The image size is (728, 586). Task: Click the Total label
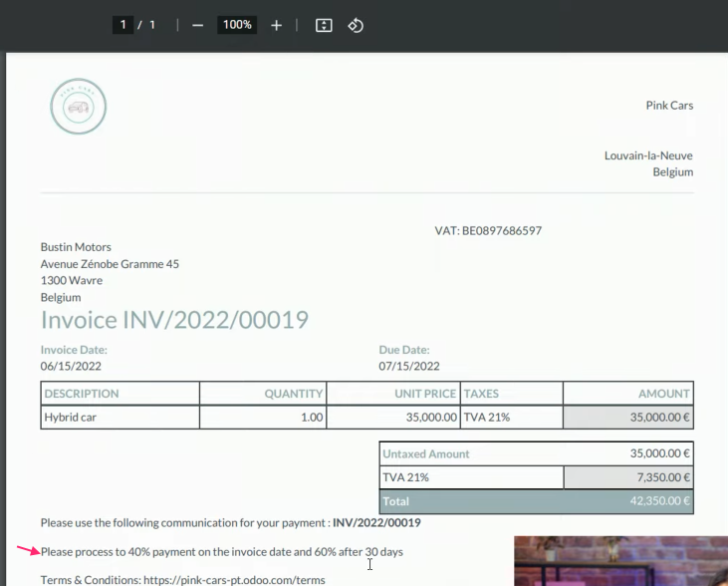[x=395, y=501]
